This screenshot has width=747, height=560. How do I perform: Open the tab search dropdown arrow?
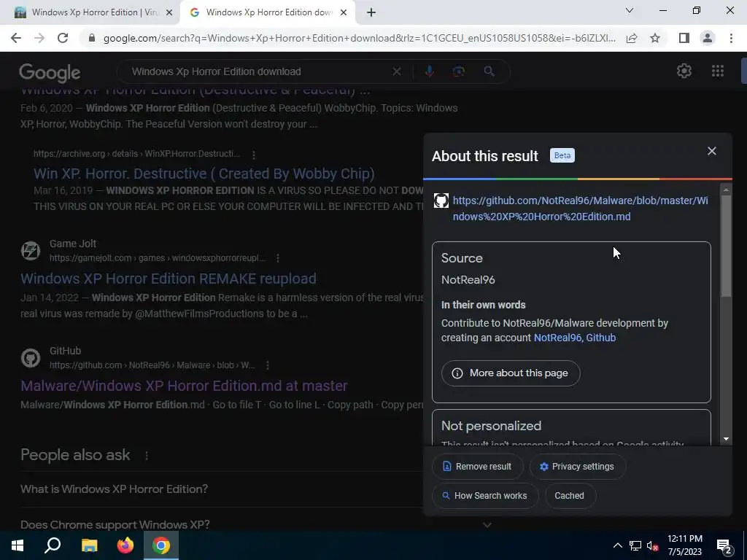630,10
